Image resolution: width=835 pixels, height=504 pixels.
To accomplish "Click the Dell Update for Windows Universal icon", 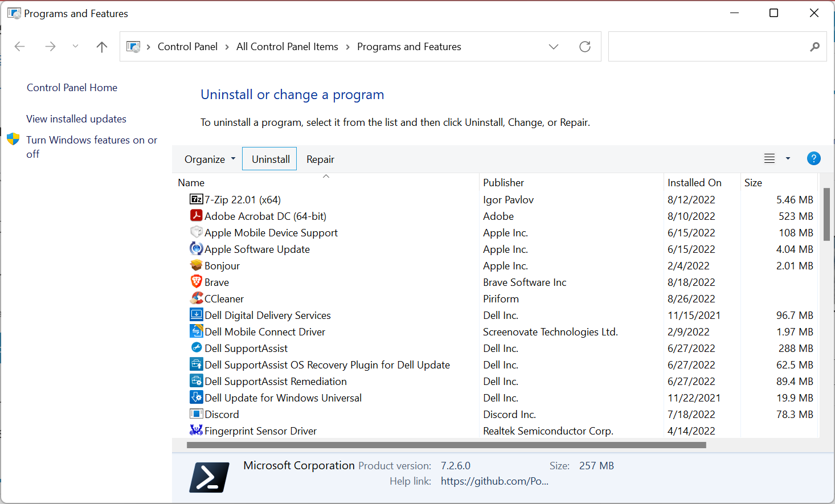I will 196,398.
